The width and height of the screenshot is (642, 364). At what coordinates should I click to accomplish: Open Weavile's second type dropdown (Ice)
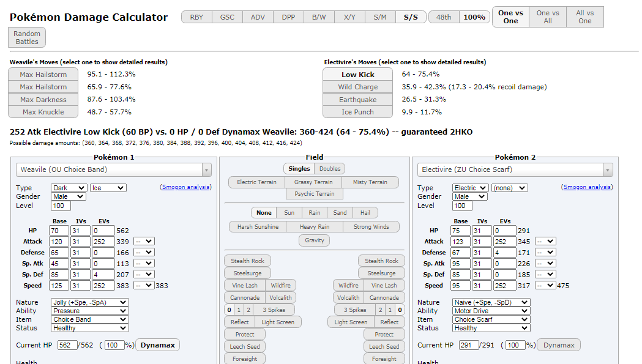108,188
